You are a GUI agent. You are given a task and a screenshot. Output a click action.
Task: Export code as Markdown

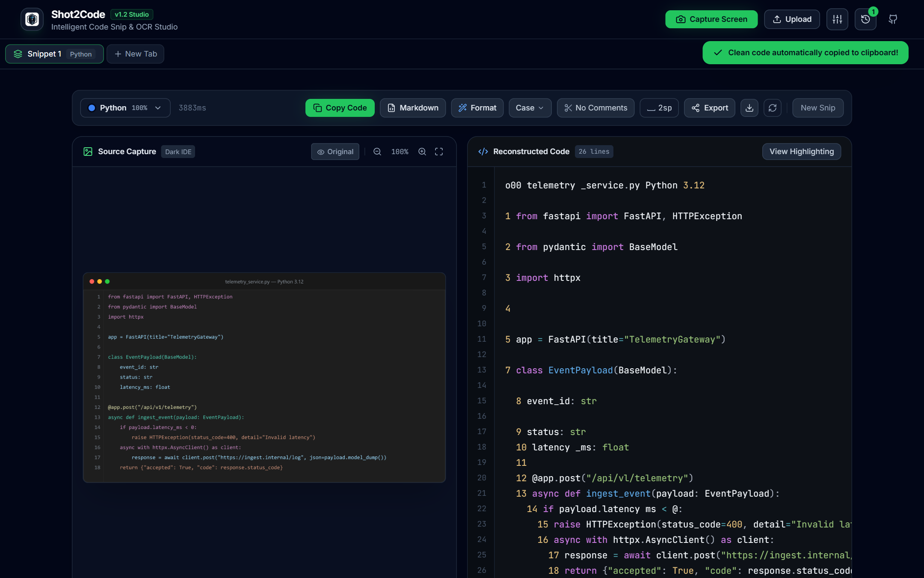pos(413,108)
